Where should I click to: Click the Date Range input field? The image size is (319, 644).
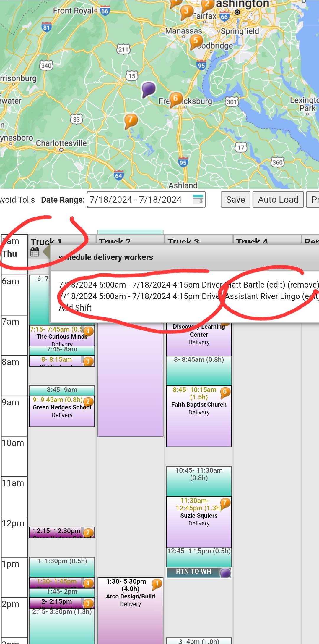(139, 200)
